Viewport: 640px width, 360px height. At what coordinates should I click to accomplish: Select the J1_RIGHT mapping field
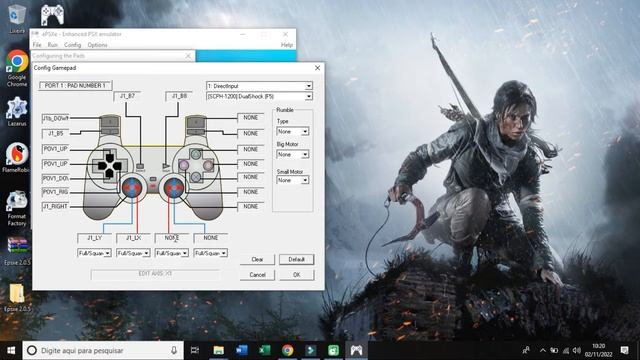point(56,207)
